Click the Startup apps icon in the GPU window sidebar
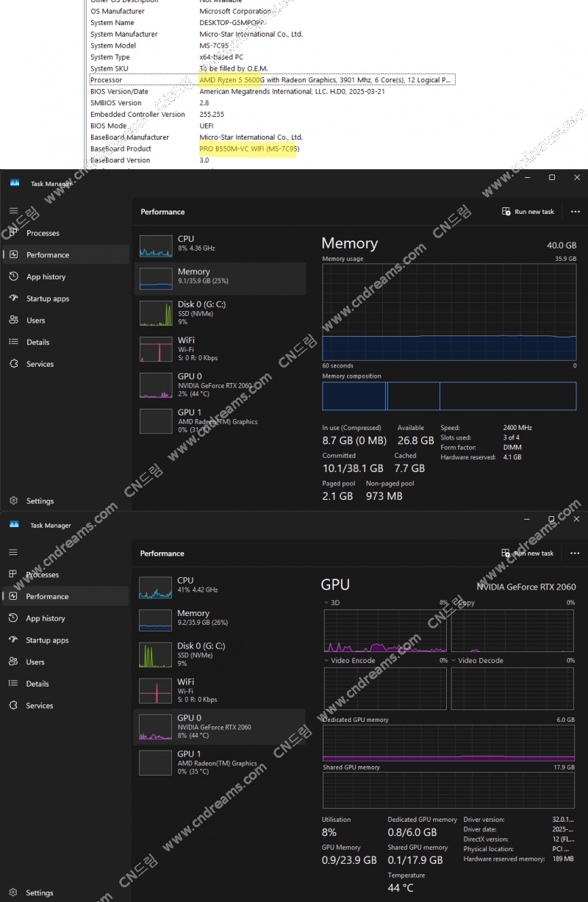Screen dimensions: 588x902 [13, 640]
